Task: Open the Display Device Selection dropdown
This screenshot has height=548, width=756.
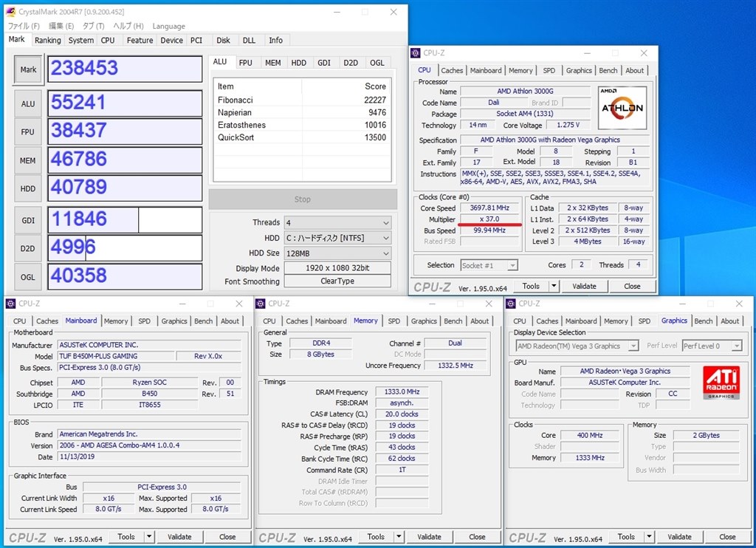Action: coord(575,345)
